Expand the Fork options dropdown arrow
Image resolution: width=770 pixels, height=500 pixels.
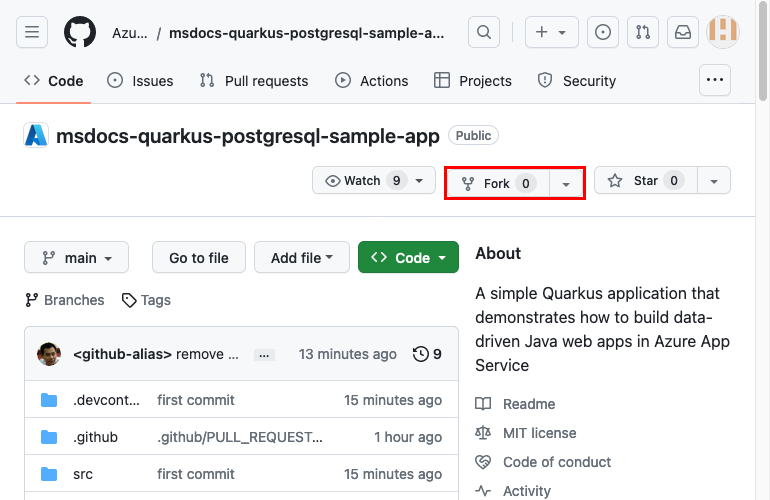pos(566,184)
